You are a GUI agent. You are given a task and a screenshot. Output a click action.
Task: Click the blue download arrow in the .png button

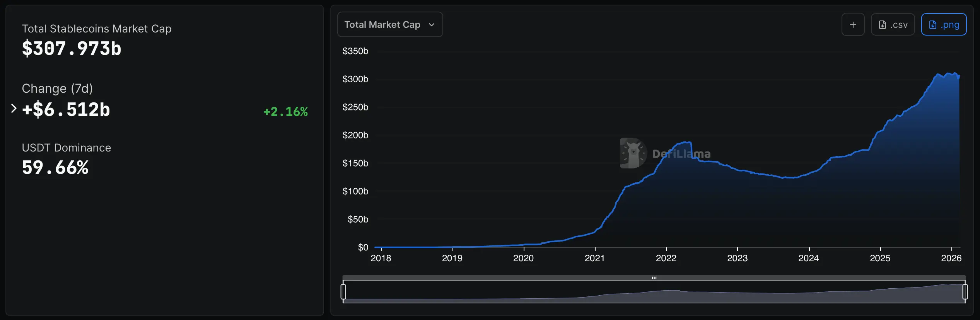[x=933, y=24]
